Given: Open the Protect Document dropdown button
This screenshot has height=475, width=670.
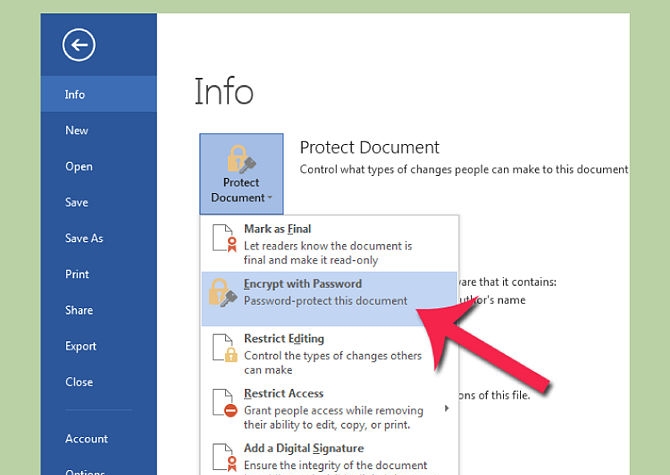Looking at the screenshot, I should point(241,172).
